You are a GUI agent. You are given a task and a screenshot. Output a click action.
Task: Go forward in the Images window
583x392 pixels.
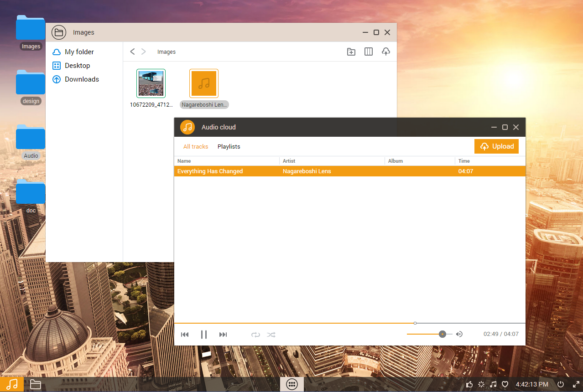pos(144,52)
